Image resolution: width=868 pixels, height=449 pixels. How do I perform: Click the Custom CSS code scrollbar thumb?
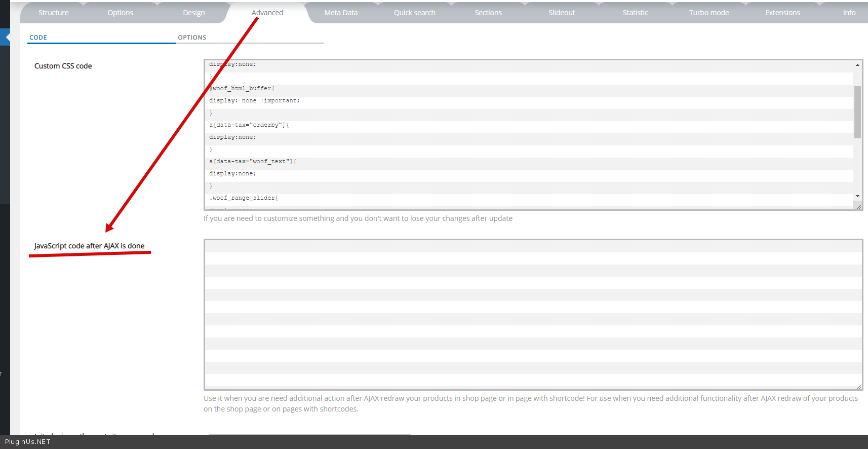(857, 111)
